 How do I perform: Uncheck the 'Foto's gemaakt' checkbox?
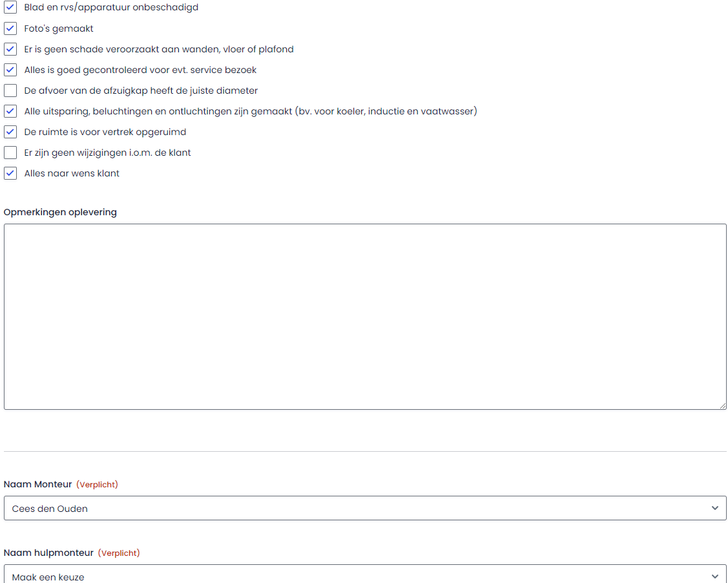point(10,28)
